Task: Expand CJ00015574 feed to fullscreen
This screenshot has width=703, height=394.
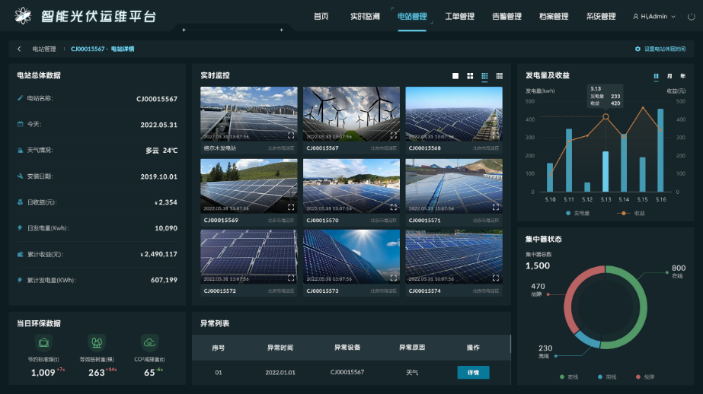Action: coord(496,278)
